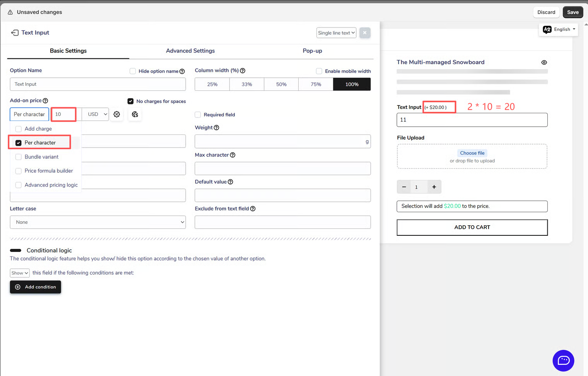Screen dimensions: 588x376
Task: Click the eye preview icon beside the product title
Action: [544, 63]
